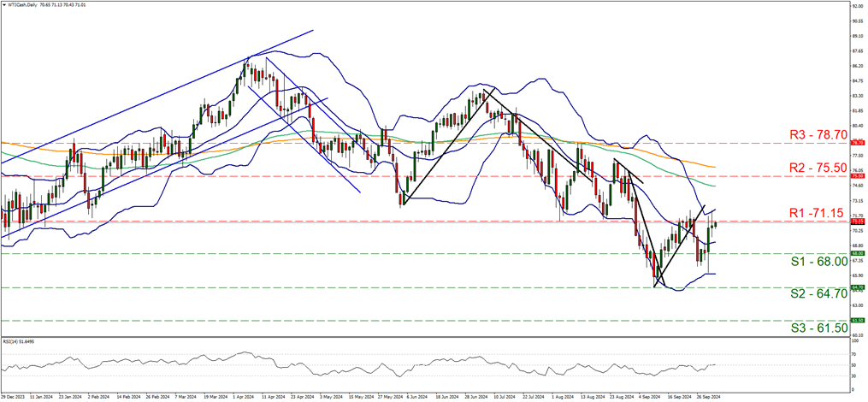The height and width of the screenshot is (402, 868).
Task: Click the green 68.00 price tag on axis
Action: click(x=858, y=254)
